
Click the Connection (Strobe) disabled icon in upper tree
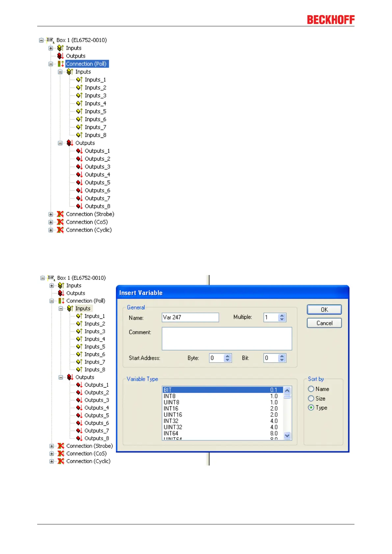pos(60,214)
